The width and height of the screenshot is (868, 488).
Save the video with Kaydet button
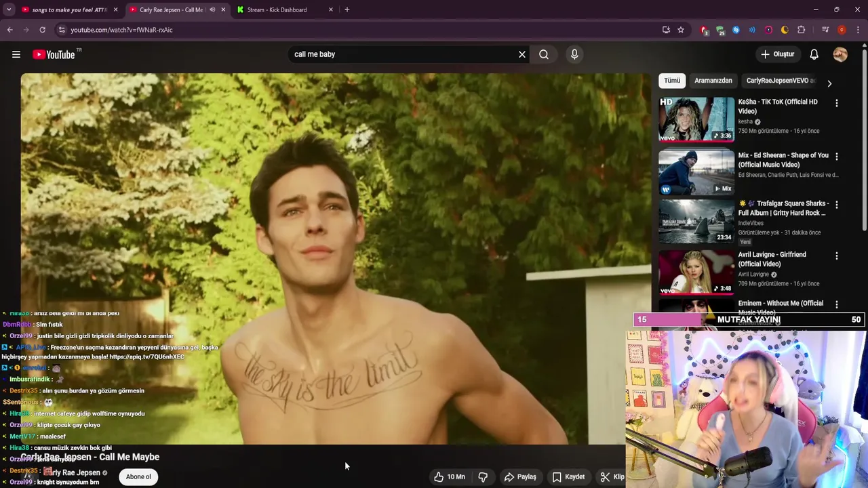pyautogui.click(x=568, y=477)
